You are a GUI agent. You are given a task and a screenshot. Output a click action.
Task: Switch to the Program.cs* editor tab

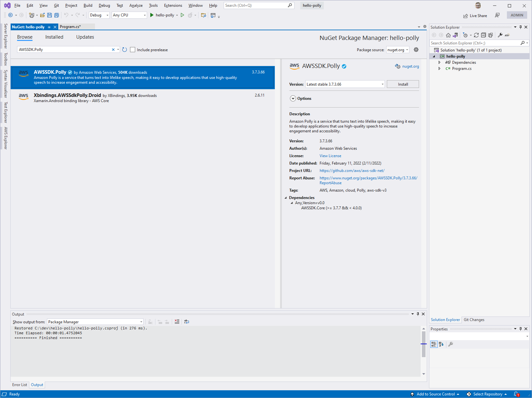coord(70,27)
